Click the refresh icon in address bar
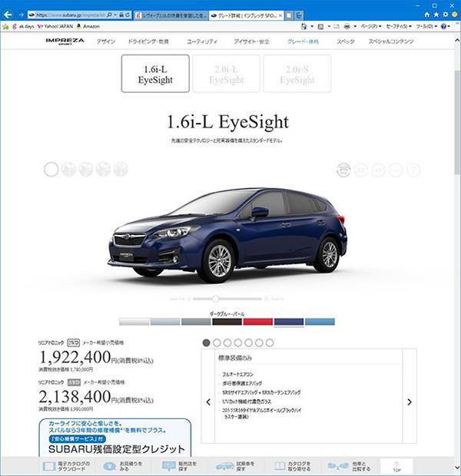Viewport: 461px width, 476px height. tap(128, 15)
